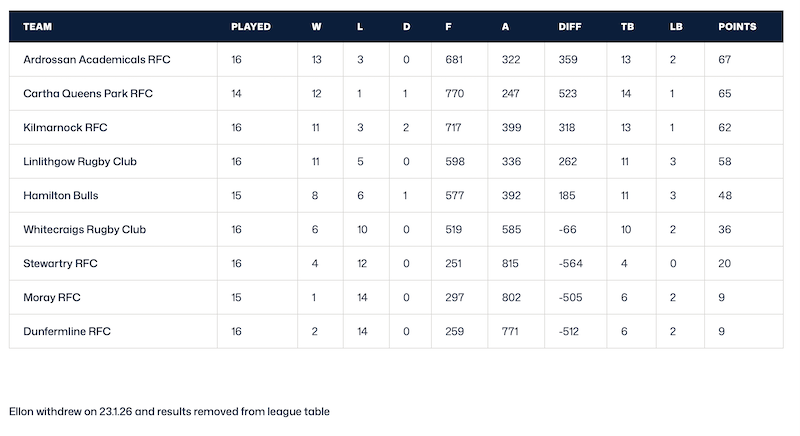
Task: Click Hamilton Bulls team name
Action: point(61,196)
